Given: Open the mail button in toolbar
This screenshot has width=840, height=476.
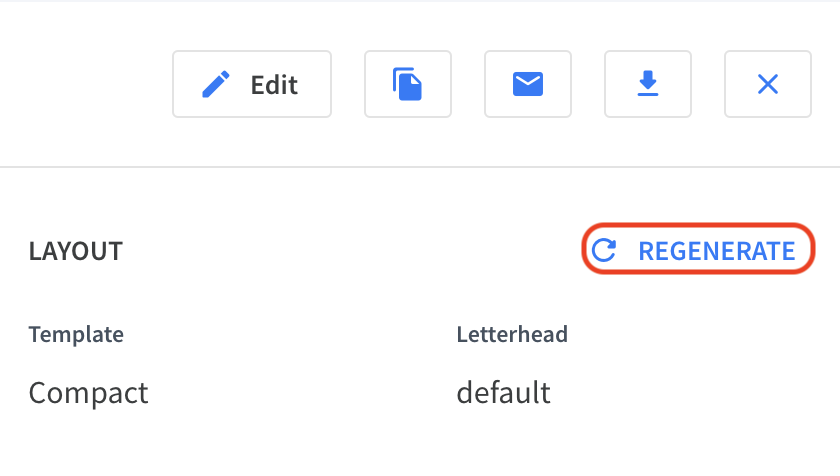Looking at the screenshot, I should pyautogui.click(x=528, y=84).
